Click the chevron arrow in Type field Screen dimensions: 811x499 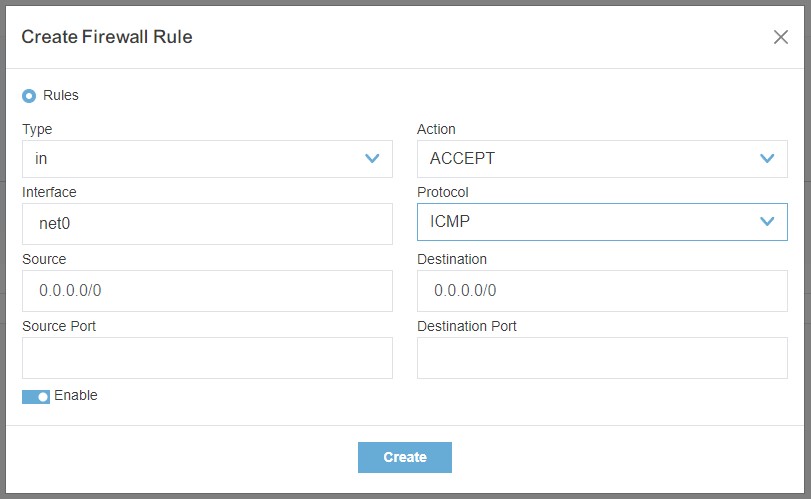(372, 158)
